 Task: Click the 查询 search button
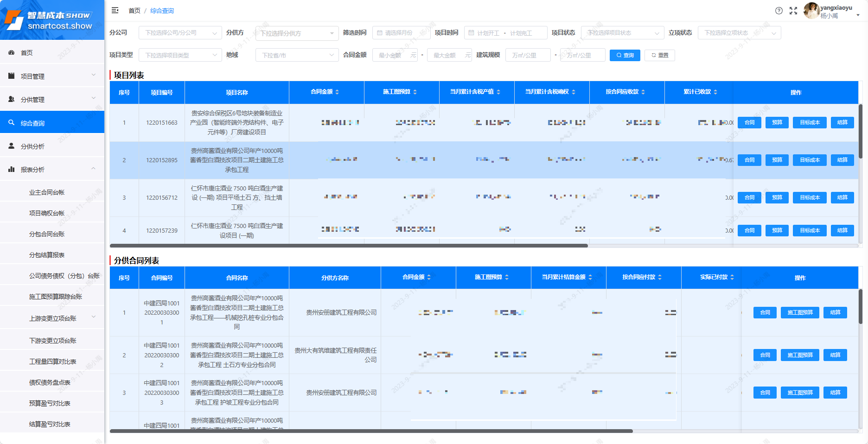pos(624,55)
